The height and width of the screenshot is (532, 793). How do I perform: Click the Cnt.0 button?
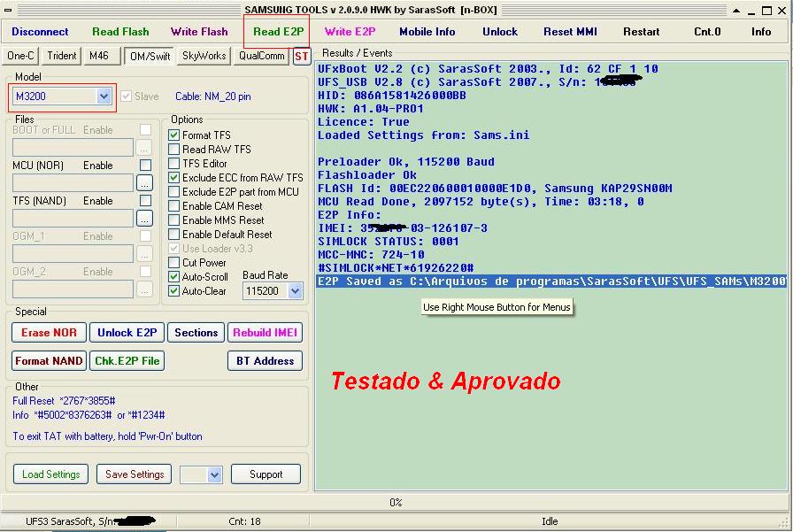pyautogui.click(x=707, y=31)
